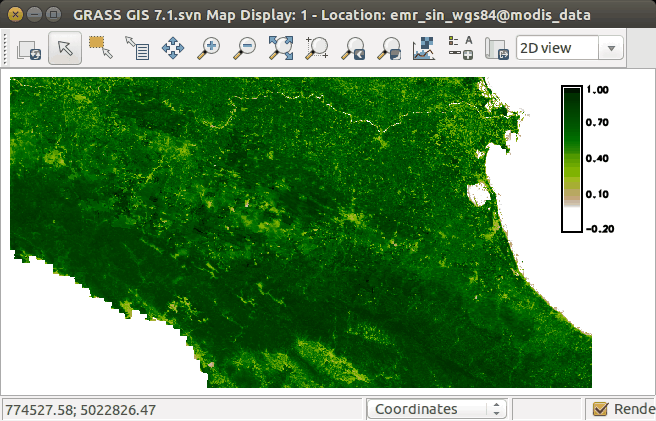Screen dimensions: 656x421
Task: Zoom to selected map extent
Action: tap(281, 48)
